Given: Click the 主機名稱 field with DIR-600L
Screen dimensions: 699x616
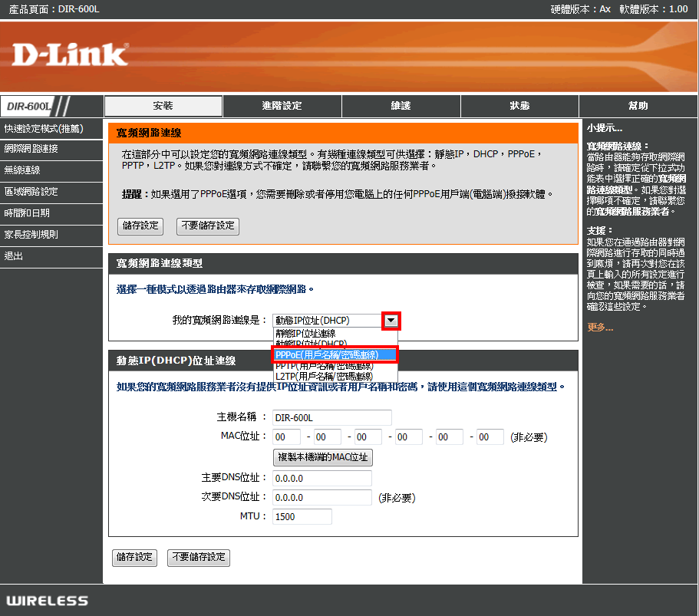Looking at the screenshot, I should (x=332, y=417).
